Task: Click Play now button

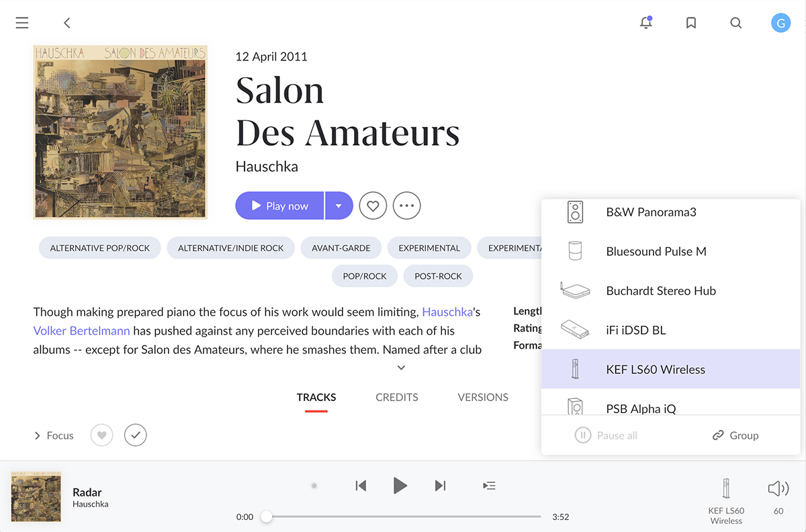Action: tap(279, 206)
